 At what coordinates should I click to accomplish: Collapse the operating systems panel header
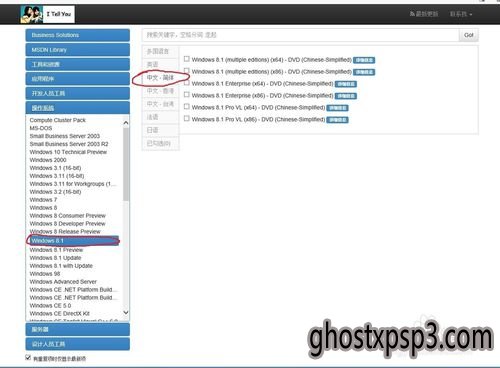point(78,108)
